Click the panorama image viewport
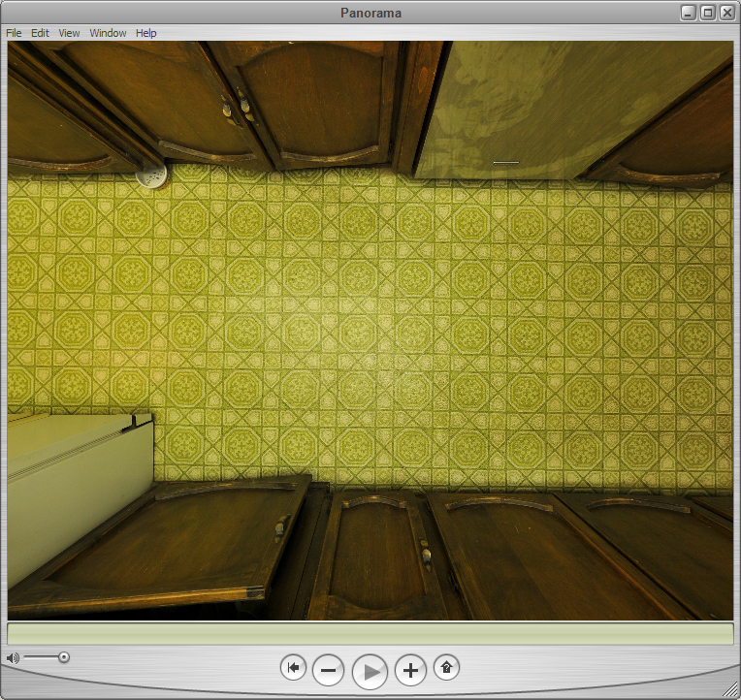This screenshot has height=700, width=741. tap(370, 331)
